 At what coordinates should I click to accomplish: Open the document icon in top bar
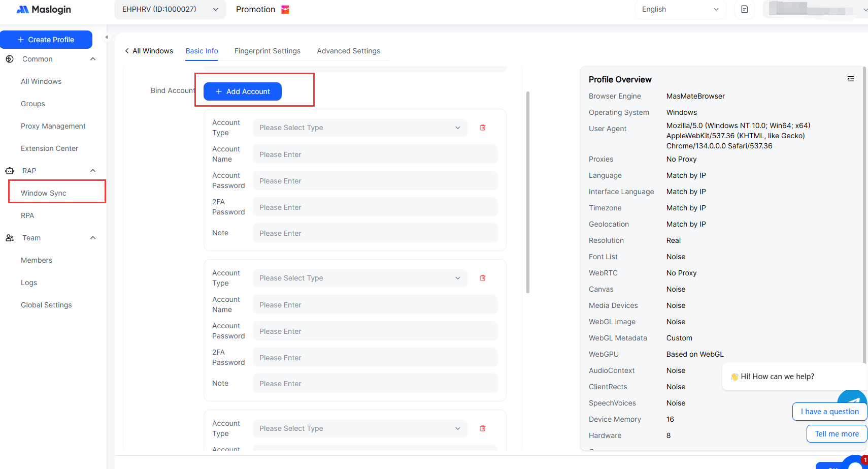(745, 9)
